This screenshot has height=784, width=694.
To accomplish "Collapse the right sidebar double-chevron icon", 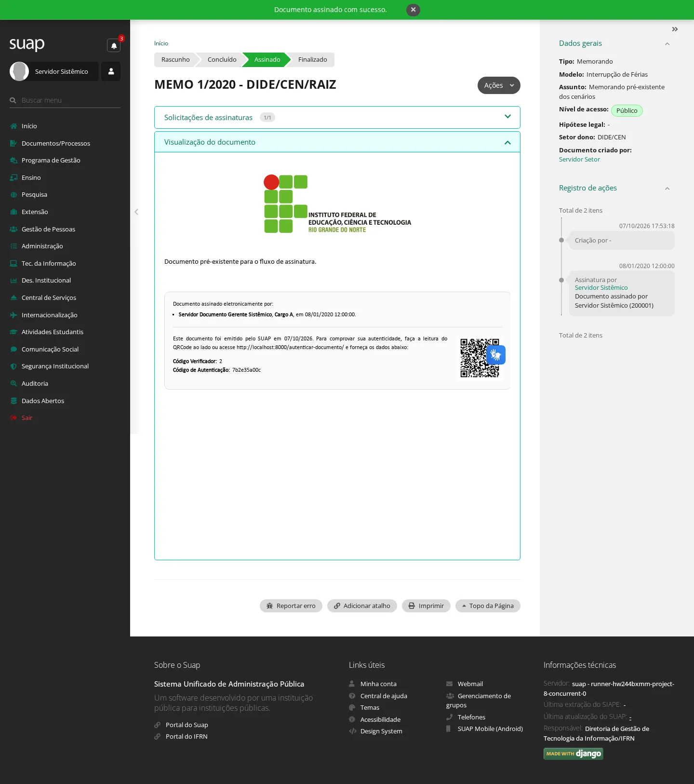I will [675, 29].
